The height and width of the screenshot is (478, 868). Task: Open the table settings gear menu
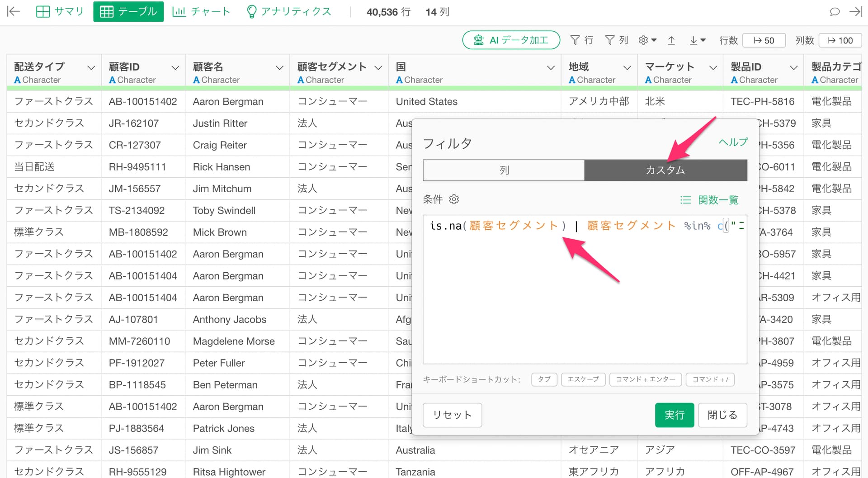pyautogui.click(x=647, y=40)
